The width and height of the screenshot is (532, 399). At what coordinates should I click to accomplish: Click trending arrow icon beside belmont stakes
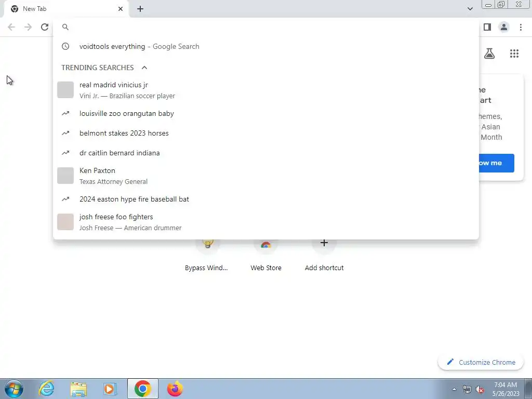tap(65, 134)
